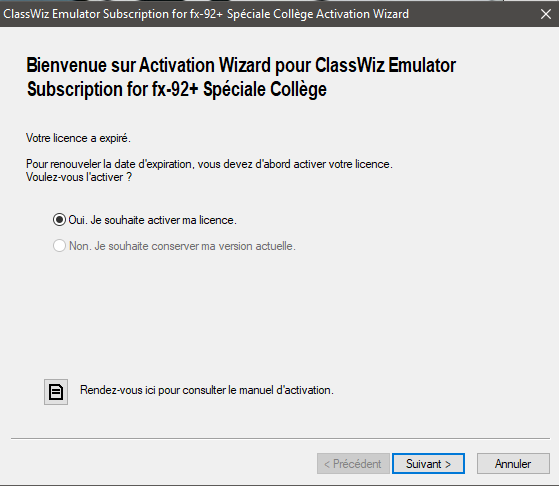This screenshot has height=486, width=559.
Task: Click the label 'Oui. Je souhaite activer ma licence.'
Action: (153, 220)
